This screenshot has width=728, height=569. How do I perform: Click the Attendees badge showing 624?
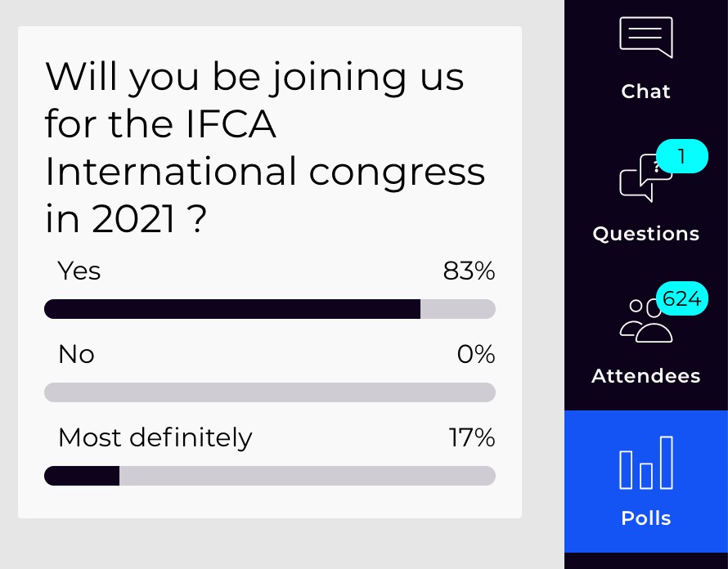tap(681, 298)
